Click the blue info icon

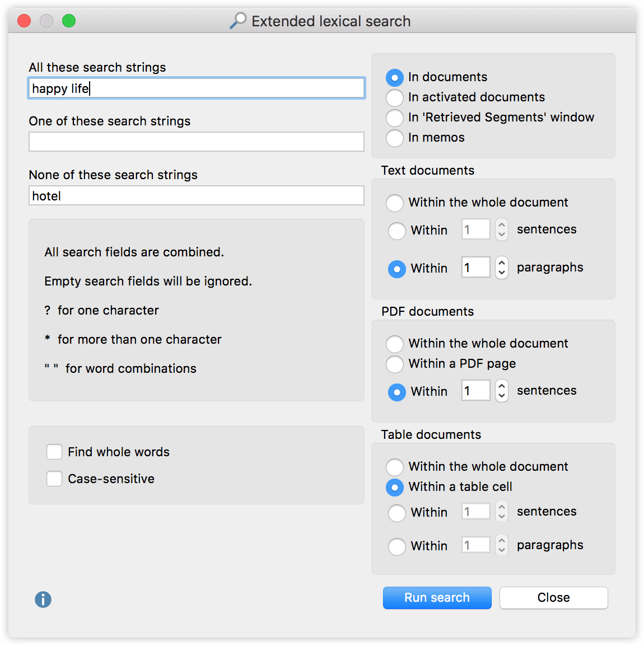tap(43, 600)
